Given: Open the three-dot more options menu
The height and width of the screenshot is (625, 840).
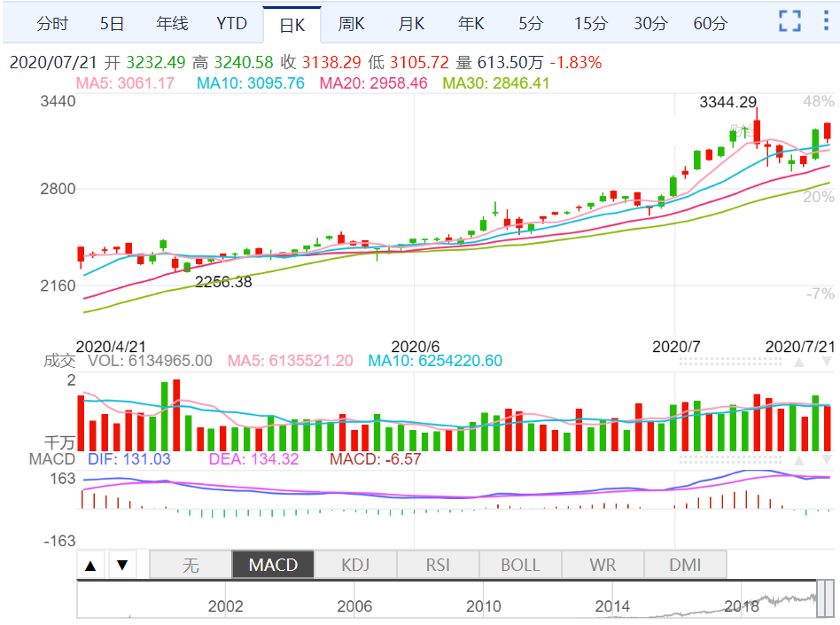Looking at the screenshot, I should pos(826,21).
